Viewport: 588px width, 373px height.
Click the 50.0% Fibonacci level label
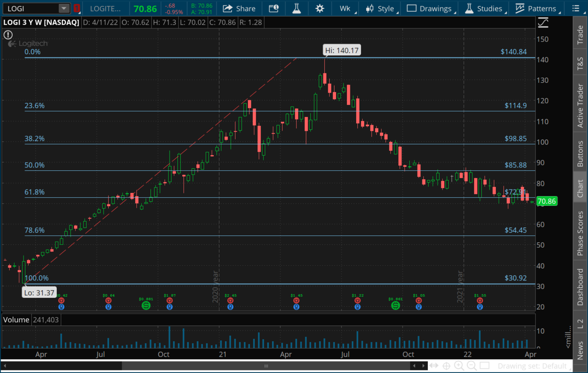pyautogui.click(x=35, y=165)
